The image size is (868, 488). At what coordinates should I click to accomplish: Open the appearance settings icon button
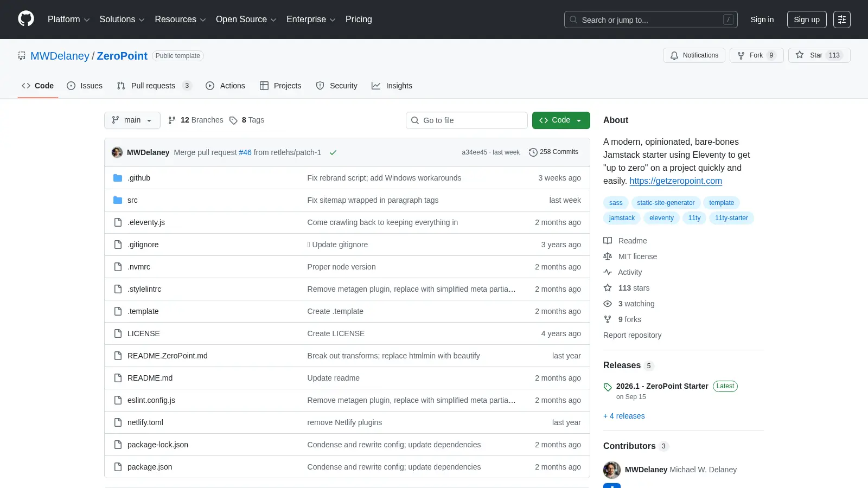tap(842, 20)
